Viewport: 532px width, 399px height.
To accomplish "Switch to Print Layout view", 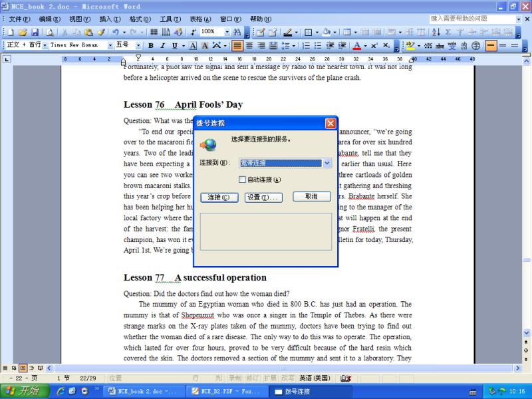I will coord(23,368).
